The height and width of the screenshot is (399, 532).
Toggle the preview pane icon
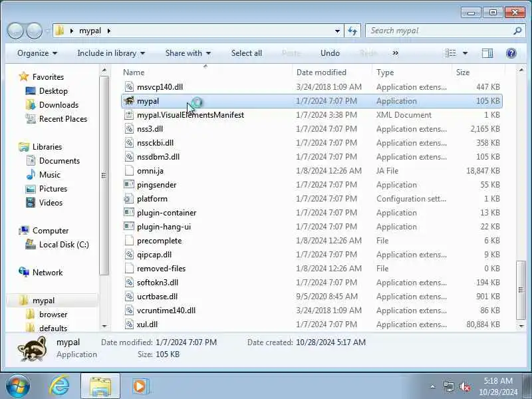click(x=487, y=53)
